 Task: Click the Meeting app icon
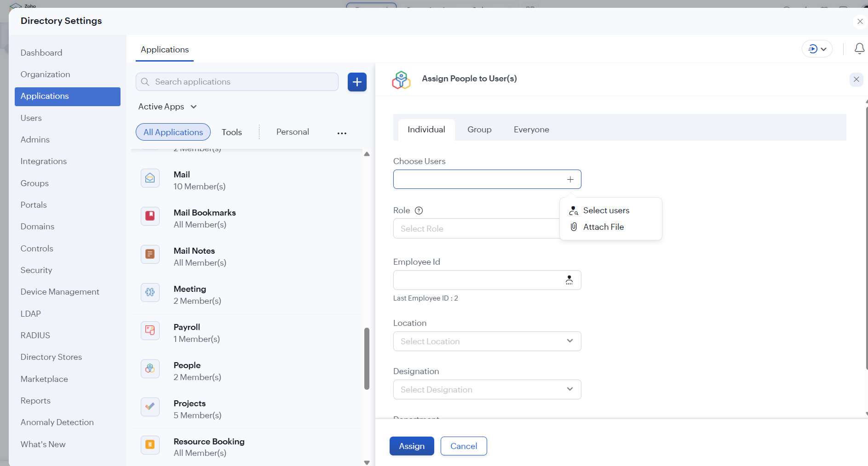[x=150, y=292]
